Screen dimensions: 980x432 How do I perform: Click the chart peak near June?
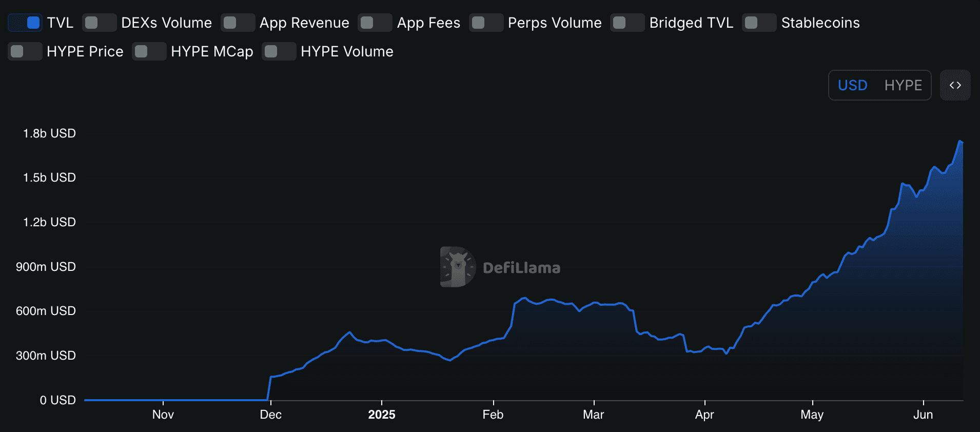(x=959, y=141)
